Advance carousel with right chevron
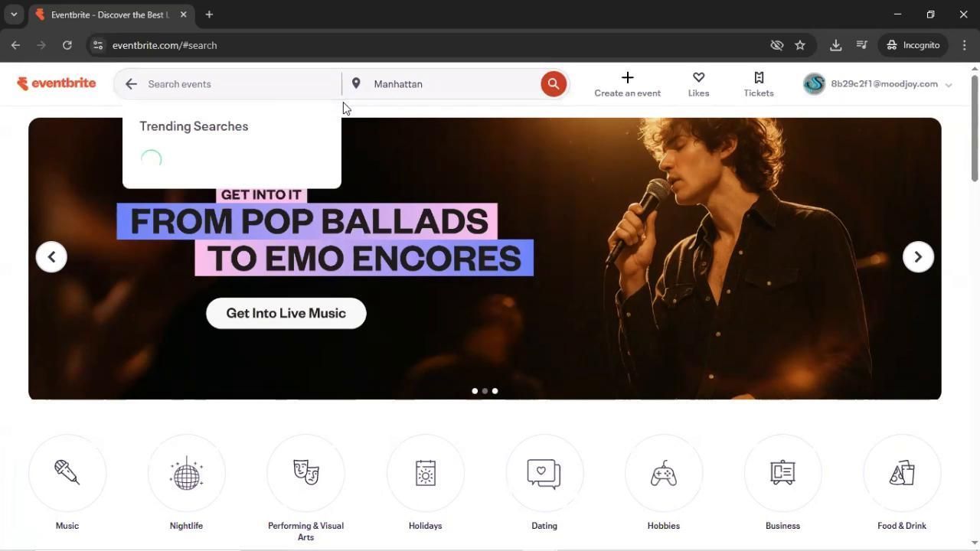Viewport: 980px width, 551px height. point(917,256)
